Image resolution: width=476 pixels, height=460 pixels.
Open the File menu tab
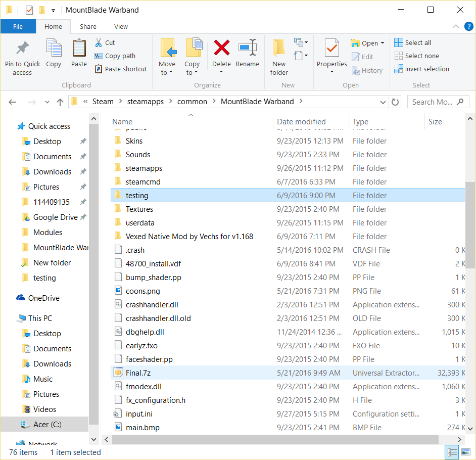[18, 26]
